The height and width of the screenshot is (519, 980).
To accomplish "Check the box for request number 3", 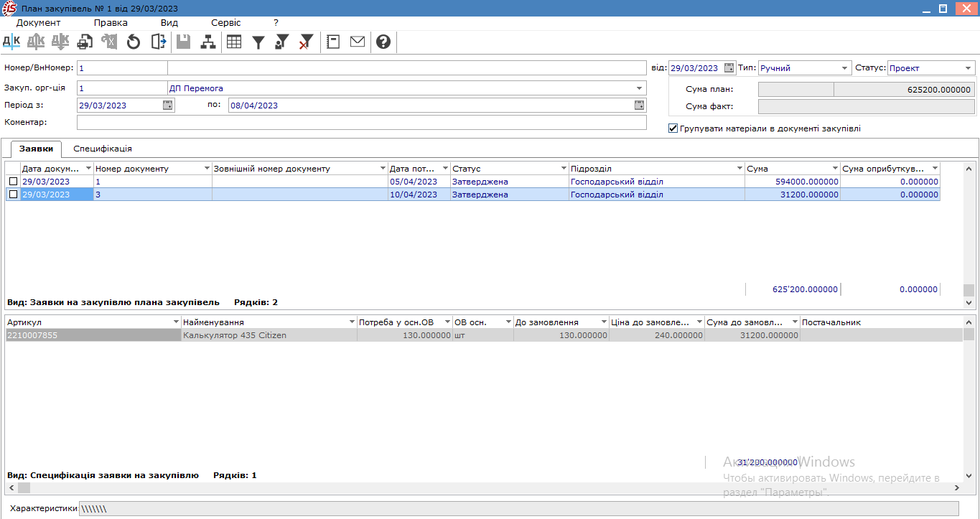I will click(13, 195).
